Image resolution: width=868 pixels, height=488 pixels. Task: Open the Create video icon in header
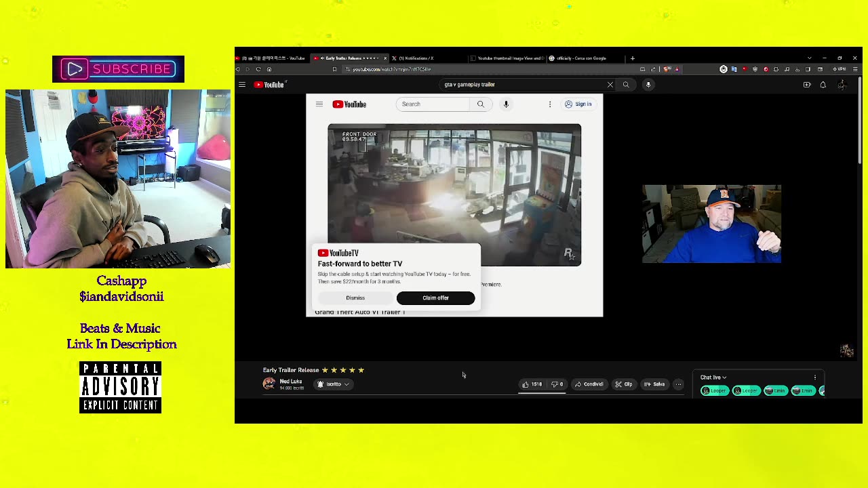pos(807,85)
